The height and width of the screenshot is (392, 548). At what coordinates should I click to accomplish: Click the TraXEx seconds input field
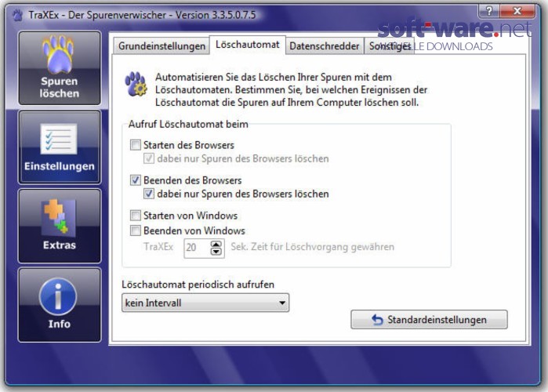[x=197, y=248]
